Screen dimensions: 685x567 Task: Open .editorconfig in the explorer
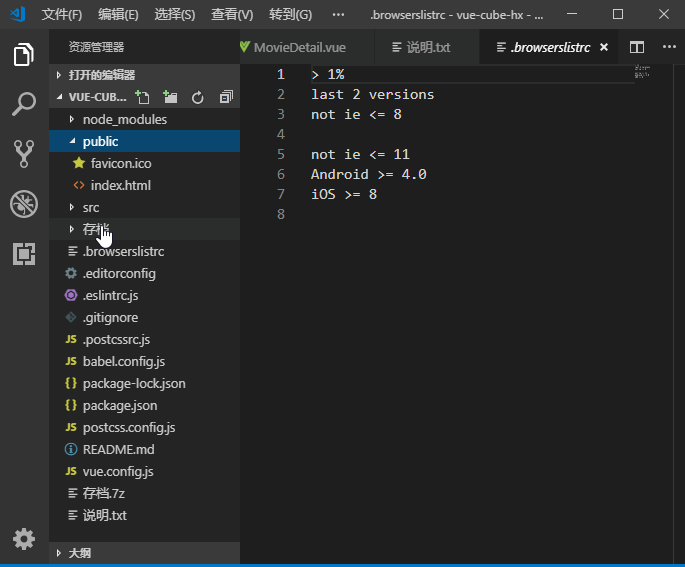click(144, 273)
